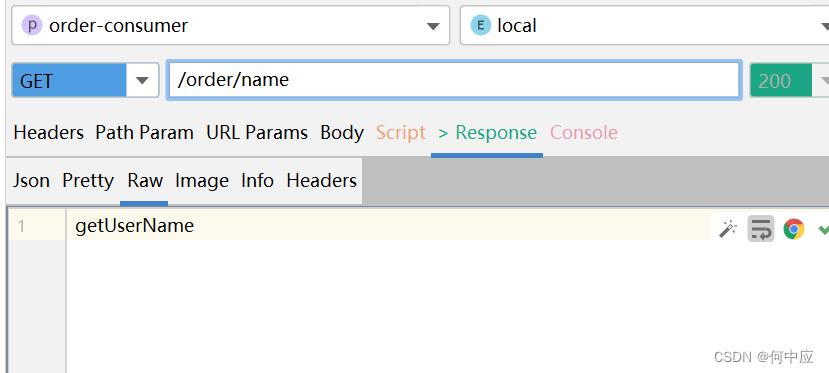829x373 pixels.
Task: Open the Console tab
Action: [584, 133]
